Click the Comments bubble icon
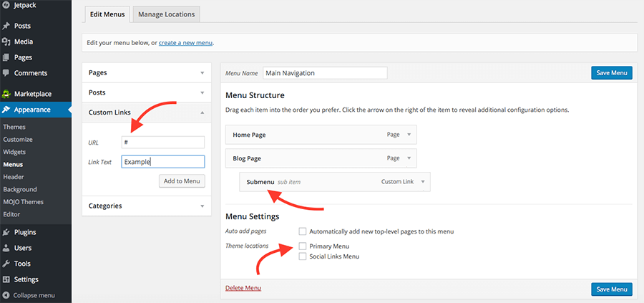Viewport: 644px width, 303px height. 6,73
